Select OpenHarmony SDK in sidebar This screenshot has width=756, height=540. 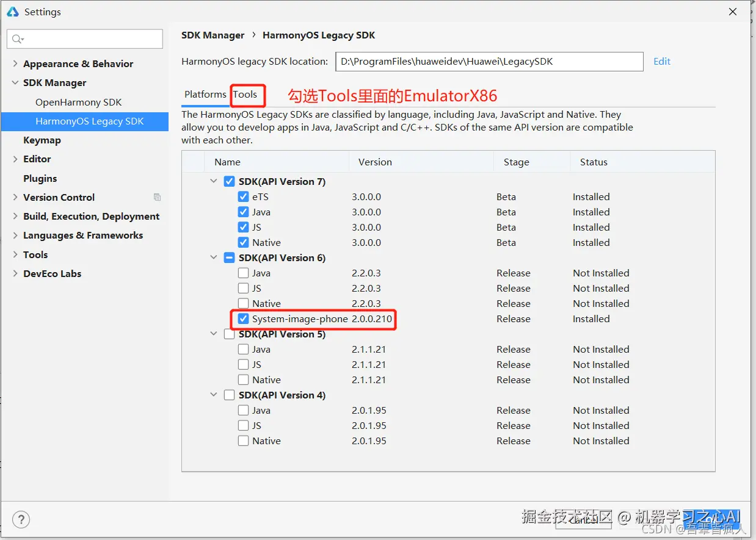pos(78,102)
